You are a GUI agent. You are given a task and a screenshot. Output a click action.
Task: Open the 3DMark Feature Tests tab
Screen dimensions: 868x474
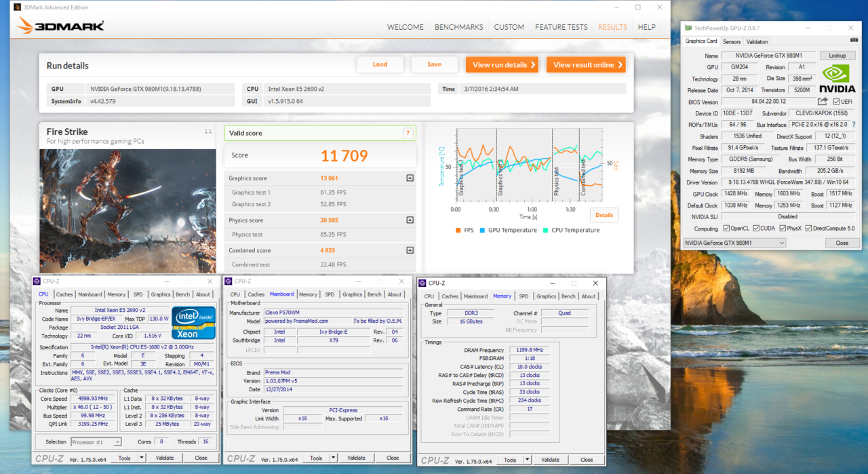click(561, 27)
